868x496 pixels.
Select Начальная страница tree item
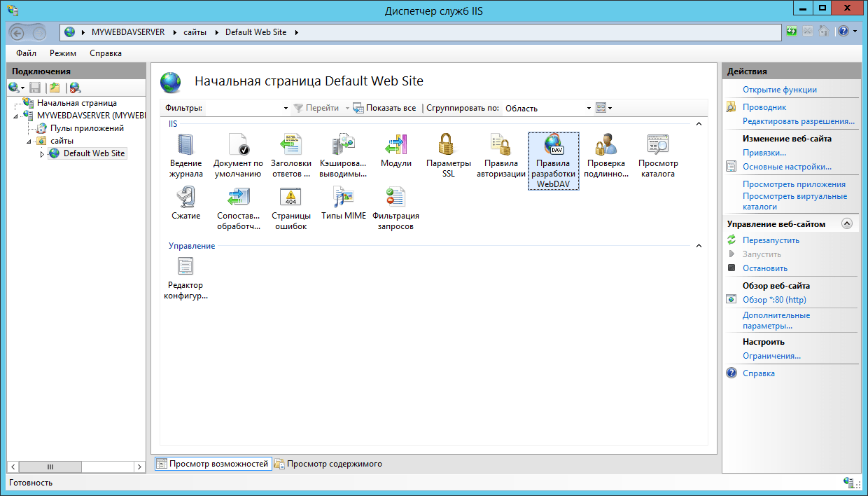[77, 103]
